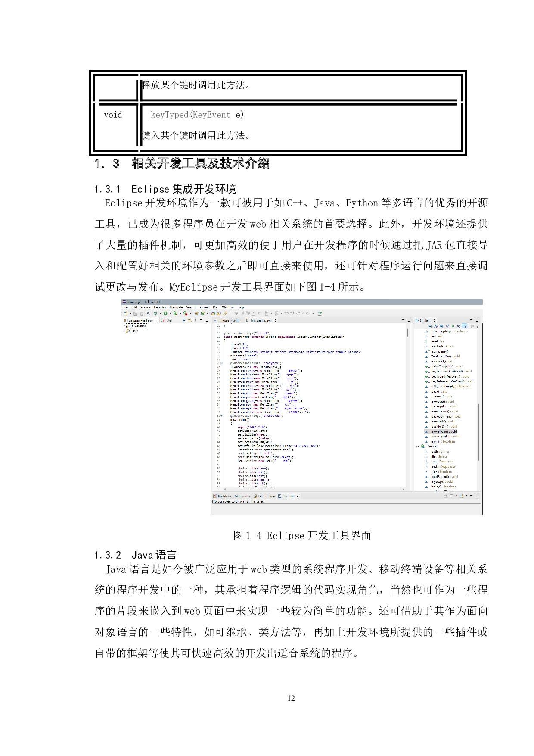The image size is (534, 756).
Task: Expand the xexe project node
Action: (x=124, y=331)
